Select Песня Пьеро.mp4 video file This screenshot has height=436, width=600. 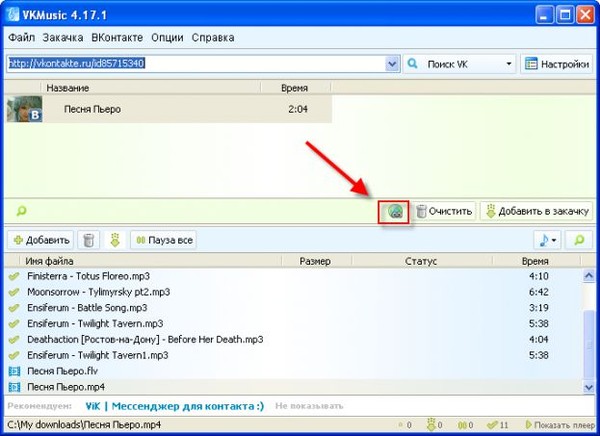coord(294,387)
